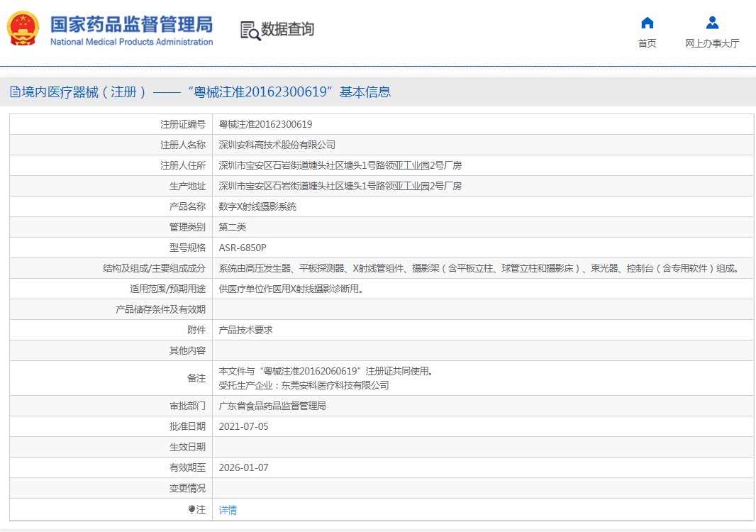Select expiry date 2026-01-07
756x532 pixels.
tap(243, 468)
